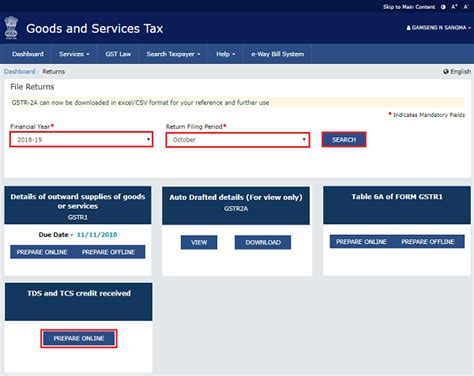
Task: Expand the Help menu
Action: point(226,54)
